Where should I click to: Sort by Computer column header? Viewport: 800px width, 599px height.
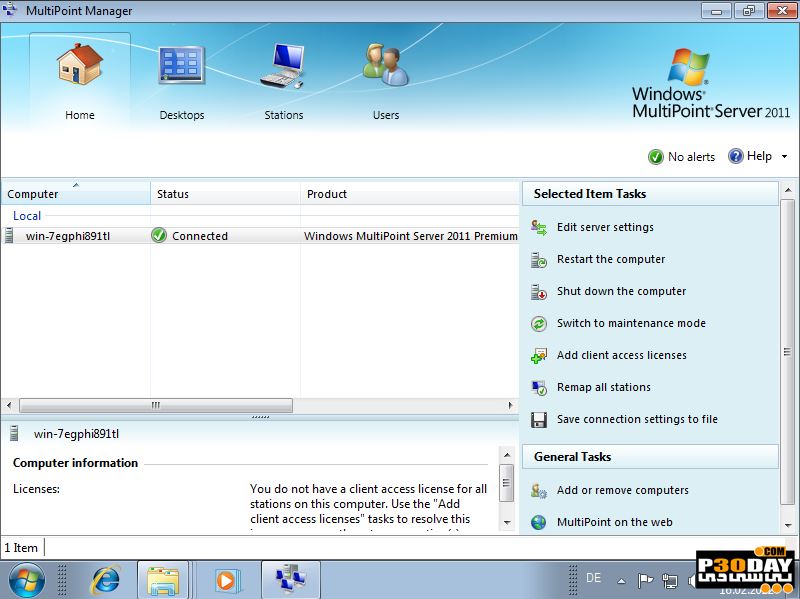(x=76, y=194)
